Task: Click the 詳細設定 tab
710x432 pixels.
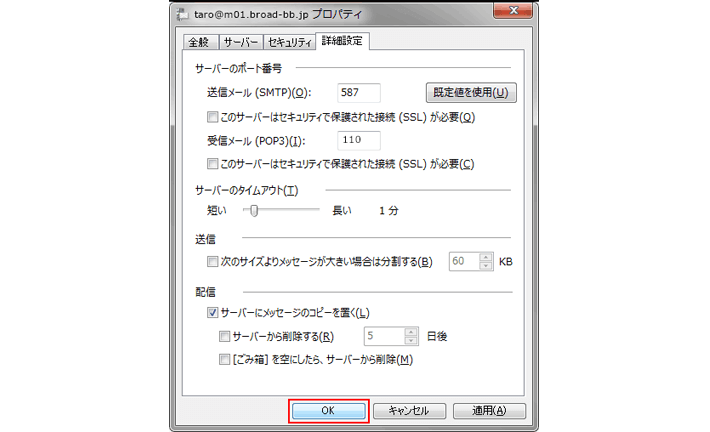Action: [x=342, y=41]
